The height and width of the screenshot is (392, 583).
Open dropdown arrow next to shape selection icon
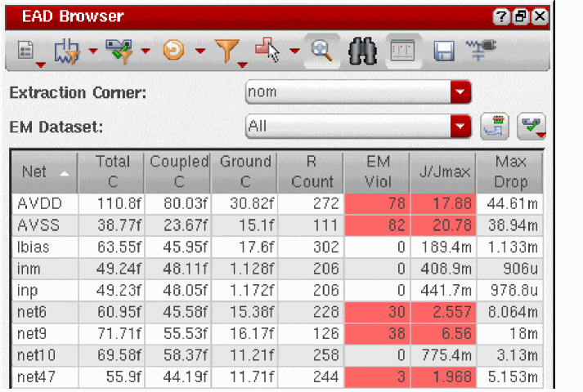pos(294,51)
